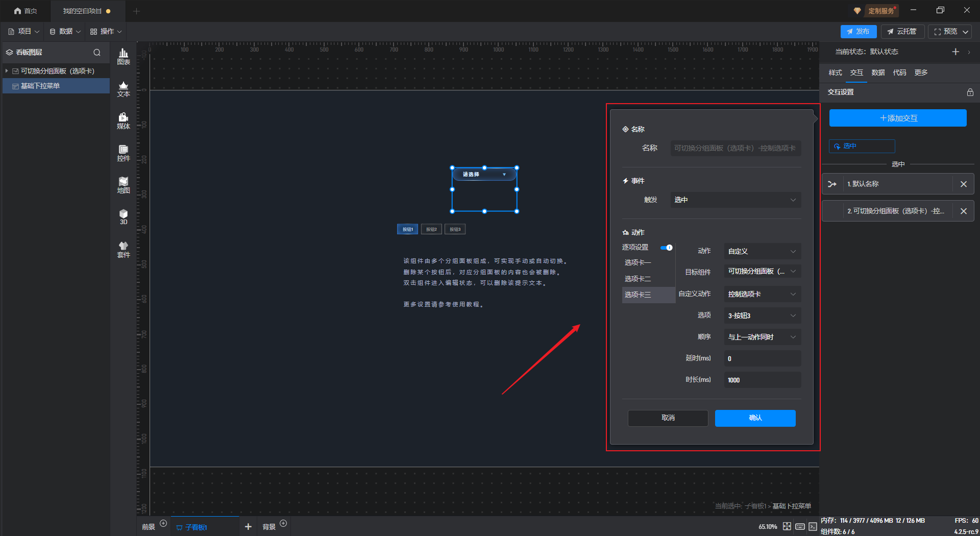Open the 选项 dropdown showing 3-按钮3
This screenshot has height=536, width=980.
tap(762, 315)
